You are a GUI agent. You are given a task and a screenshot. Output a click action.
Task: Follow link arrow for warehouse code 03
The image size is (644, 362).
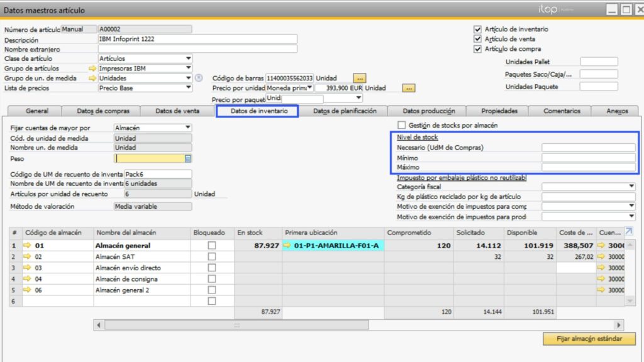[28, 268]
